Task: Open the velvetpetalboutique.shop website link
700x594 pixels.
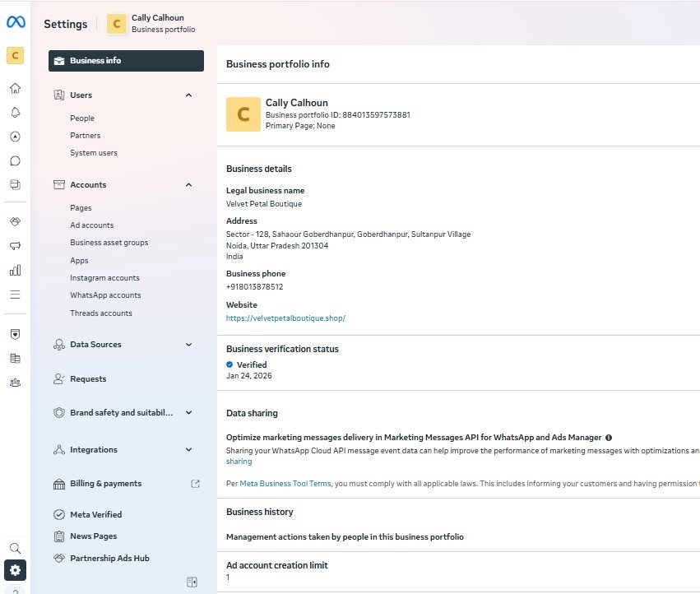Action: tap(285, 318)
